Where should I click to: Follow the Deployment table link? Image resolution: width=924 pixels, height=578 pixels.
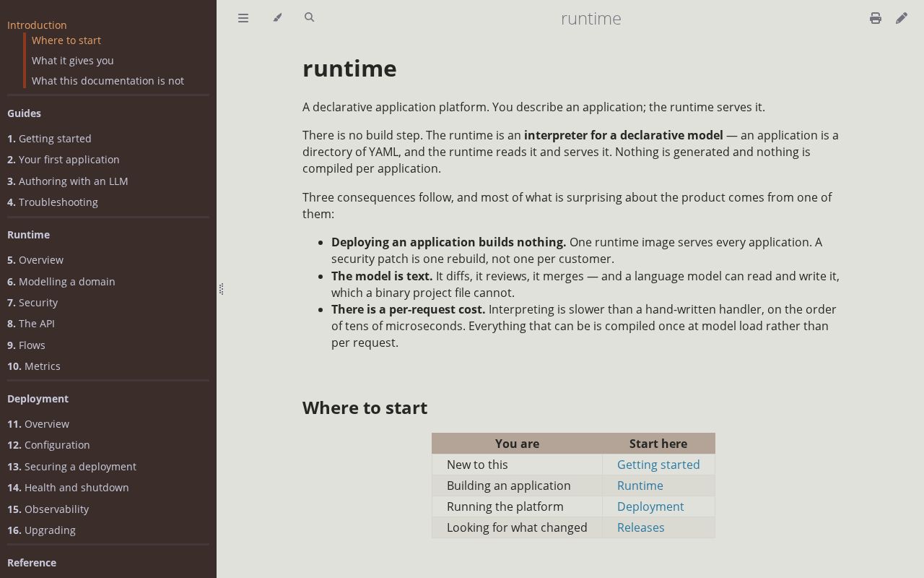(650, 506)
